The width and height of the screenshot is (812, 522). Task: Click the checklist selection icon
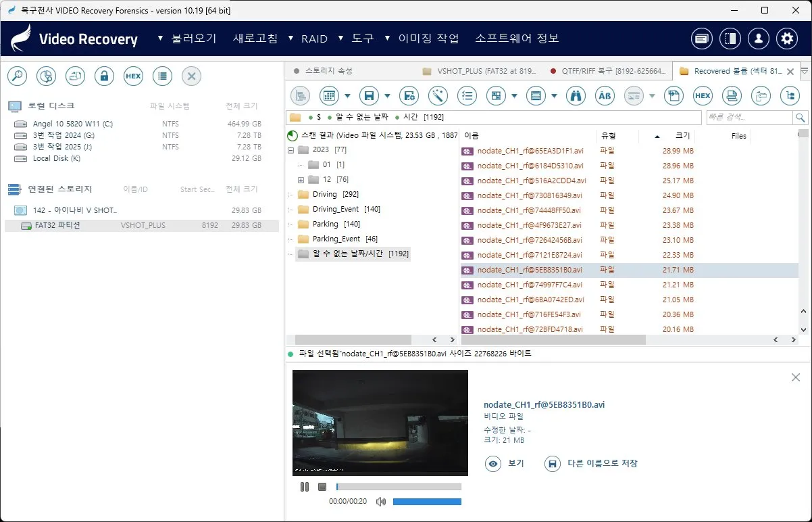click(x=467, y=96)
